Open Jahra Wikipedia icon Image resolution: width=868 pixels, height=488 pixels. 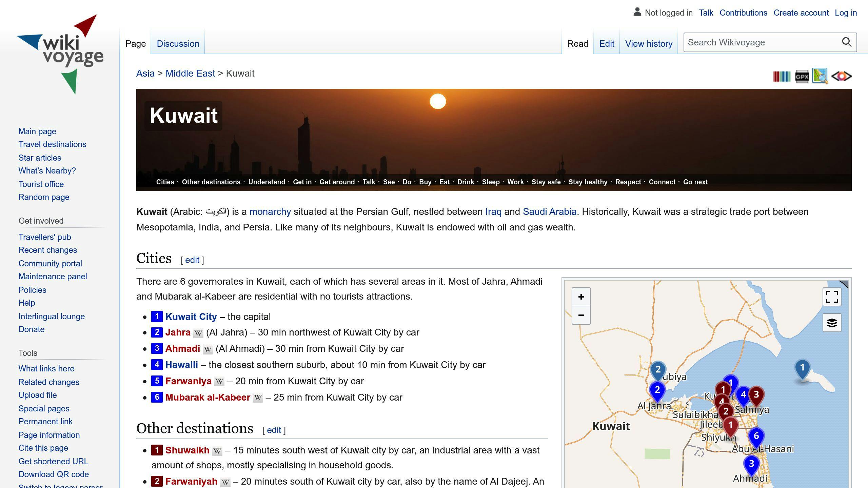click(x=198, y=333)
